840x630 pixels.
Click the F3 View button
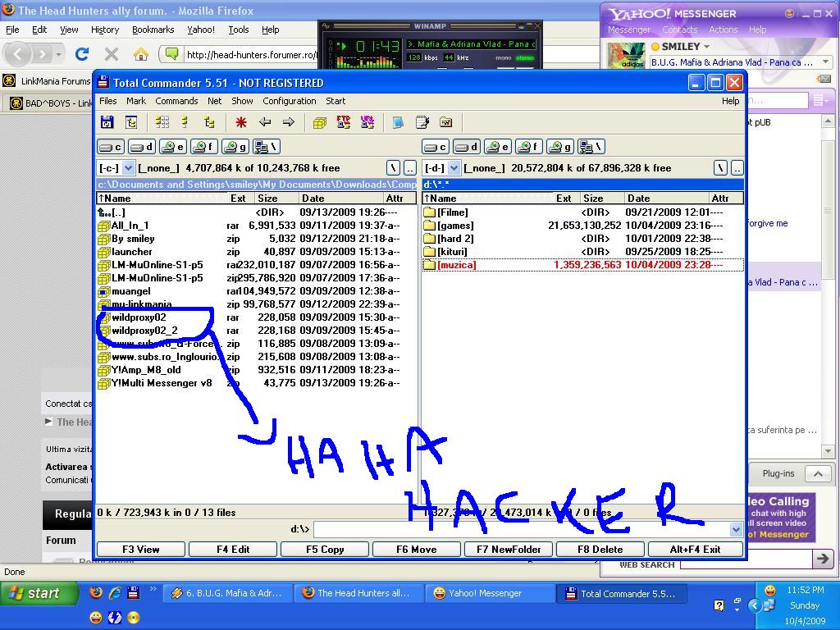[141, 549]
